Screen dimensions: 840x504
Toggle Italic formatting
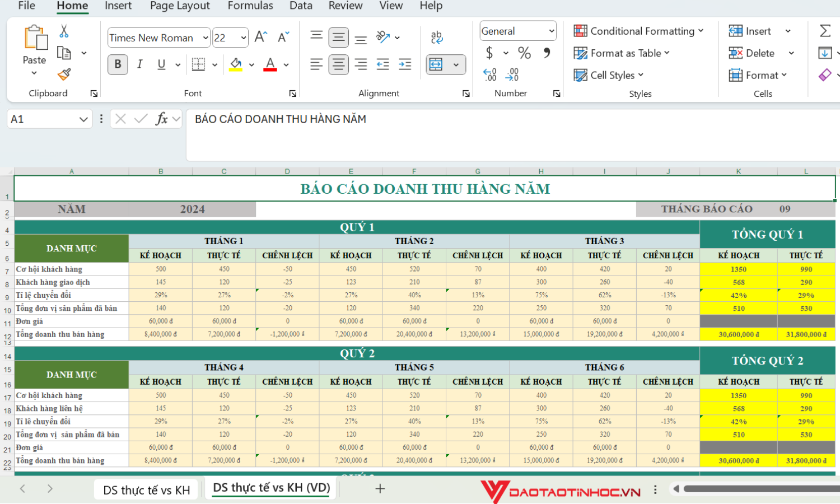[139, 64]
